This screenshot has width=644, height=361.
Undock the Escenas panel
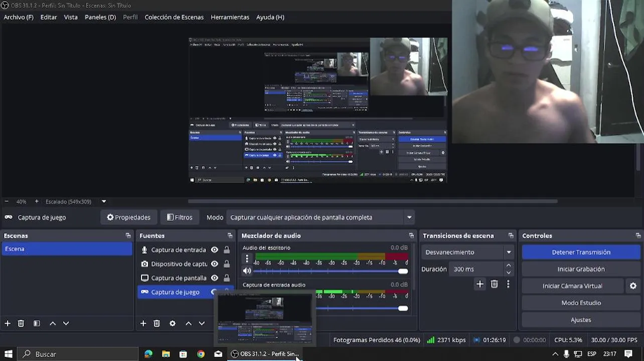(128, 236)
